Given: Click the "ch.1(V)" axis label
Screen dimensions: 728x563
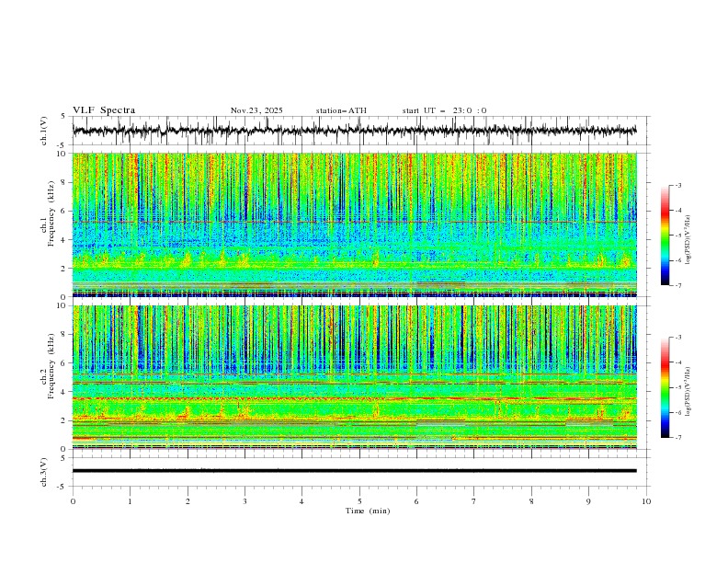Looking at the screenshot, I should [44, 131].
